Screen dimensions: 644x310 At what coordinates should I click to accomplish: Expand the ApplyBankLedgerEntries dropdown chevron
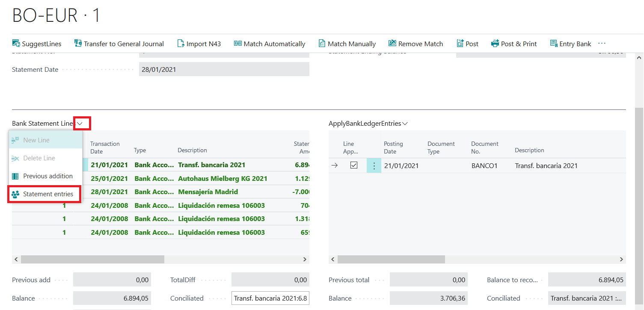coord(405,123)
